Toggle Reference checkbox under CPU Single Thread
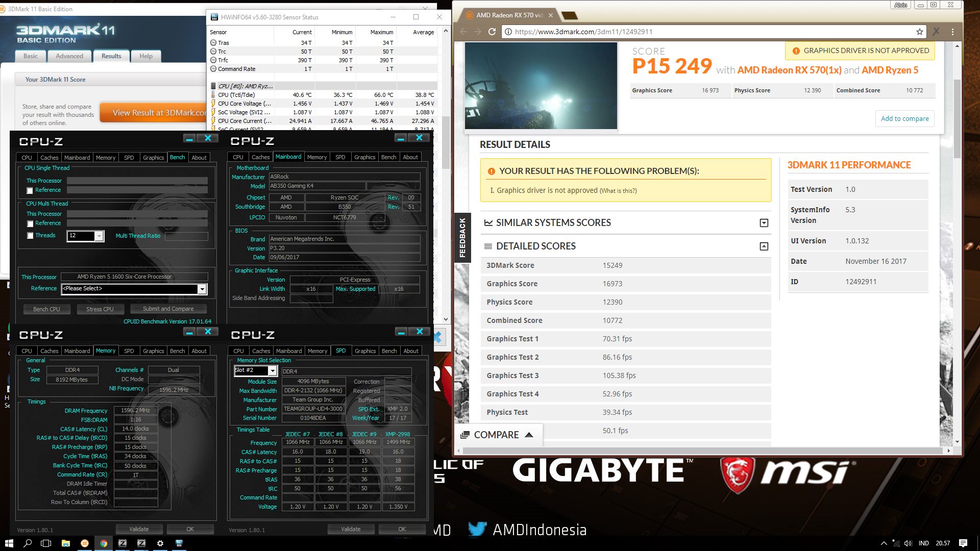Viewport: 980px width, 551px height. 30,190
